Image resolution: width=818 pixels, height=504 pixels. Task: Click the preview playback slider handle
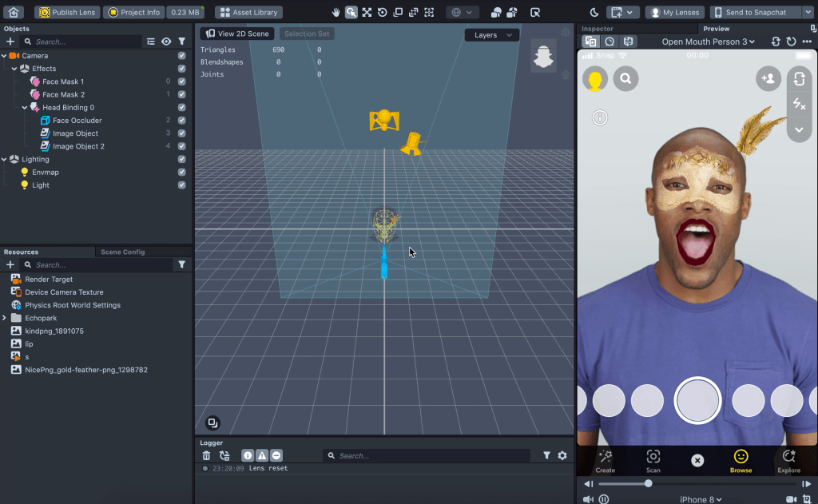point(648,483)
